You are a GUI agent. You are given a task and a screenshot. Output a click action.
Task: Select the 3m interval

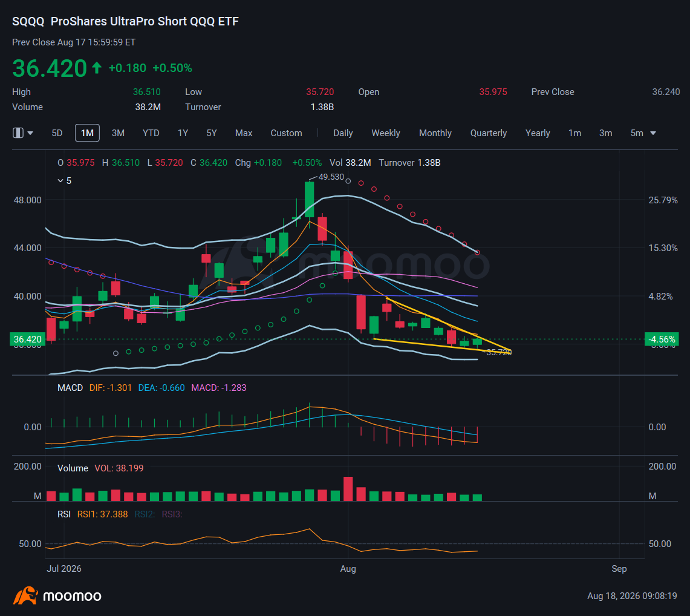(x=605, y=133)
